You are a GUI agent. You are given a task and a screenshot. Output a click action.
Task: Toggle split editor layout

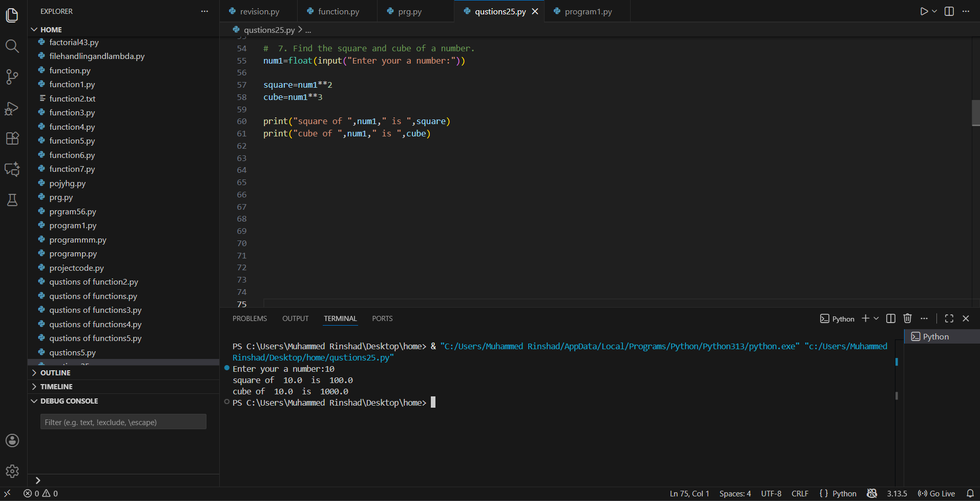tap(949, 11)
